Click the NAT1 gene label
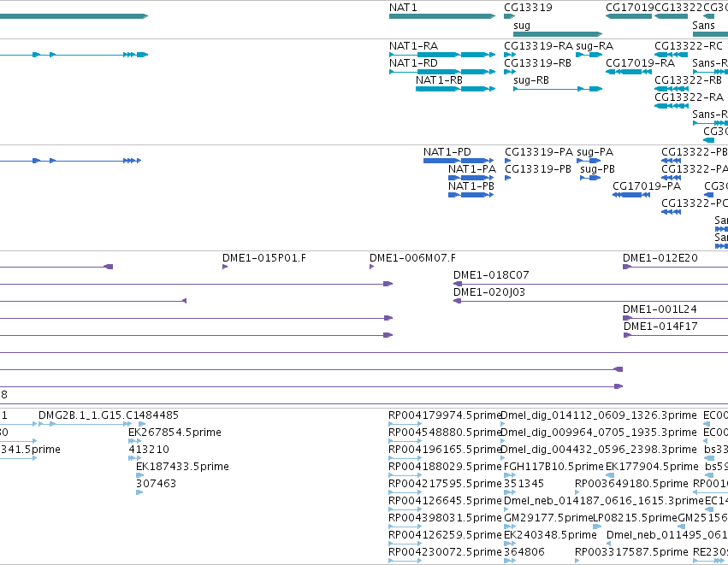The width and height of the screenshot is (728, 565). click(x=403, y=8)
